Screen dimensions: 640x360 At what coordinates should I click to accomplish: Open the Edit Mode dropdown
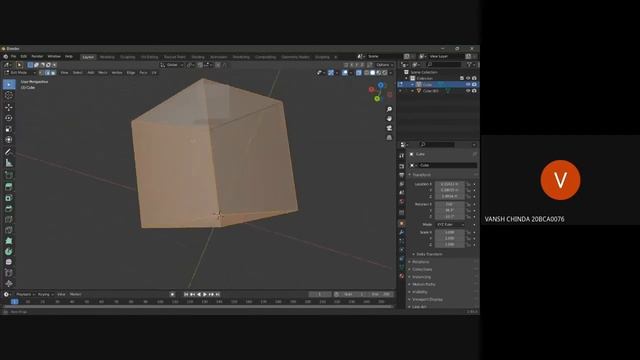(20, 73)
